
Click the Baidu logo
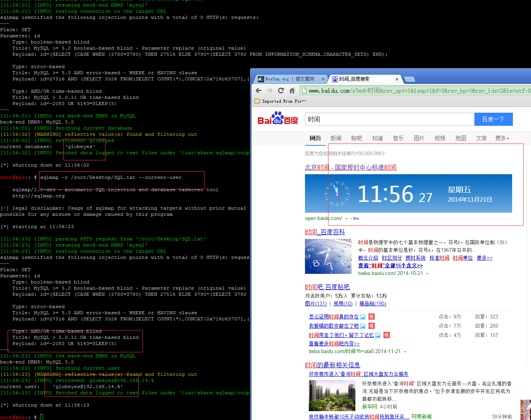pos(278,118)
